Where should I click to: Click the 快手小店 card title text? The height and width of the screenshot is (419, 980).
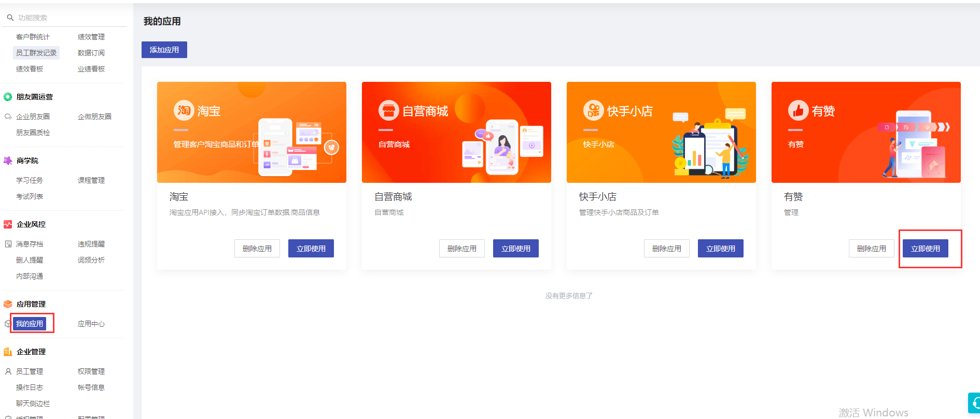598,197
